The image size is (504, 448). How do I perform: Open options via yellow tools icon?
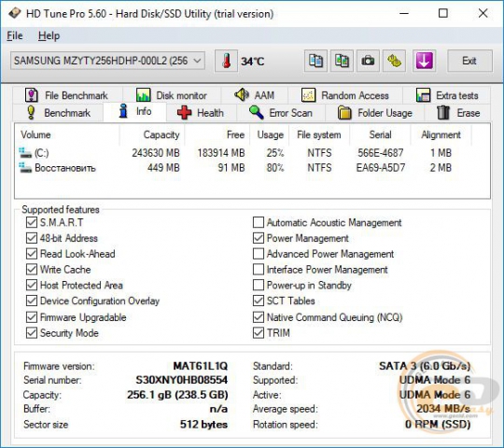pos(394,61)
